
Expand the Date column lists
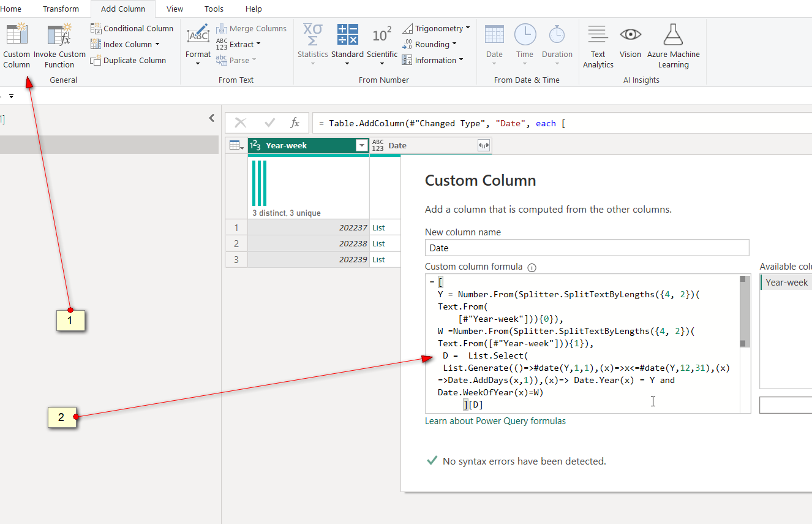(x=484, y=145)
